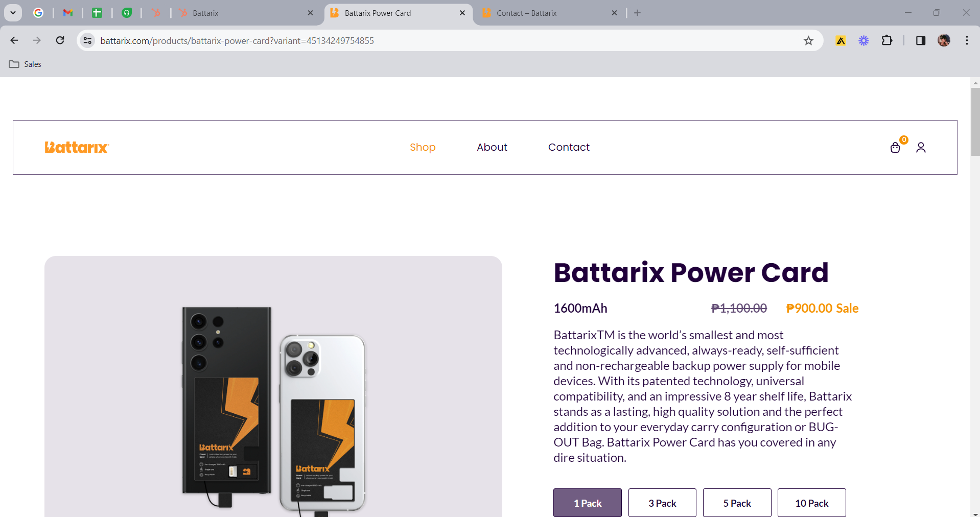Viewport: 980px width, 517px height.
Task: Open the HubSpot pinned tab
Action: point(156,13)
